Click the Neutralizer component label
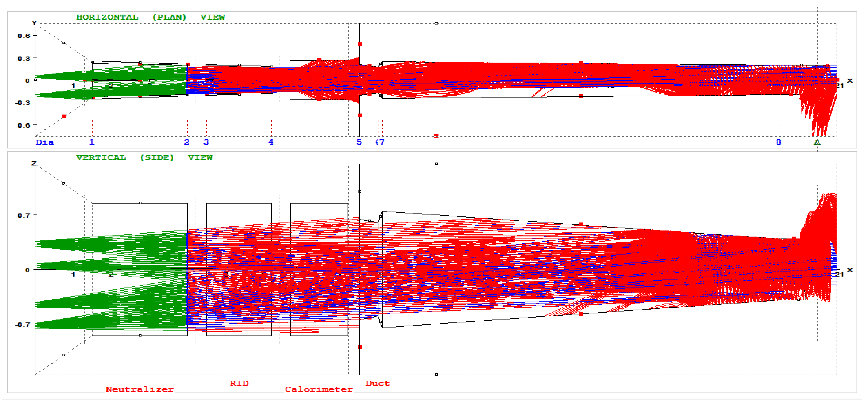The height and width of the screenshot is (407, 868). click(x=140, y=389)
